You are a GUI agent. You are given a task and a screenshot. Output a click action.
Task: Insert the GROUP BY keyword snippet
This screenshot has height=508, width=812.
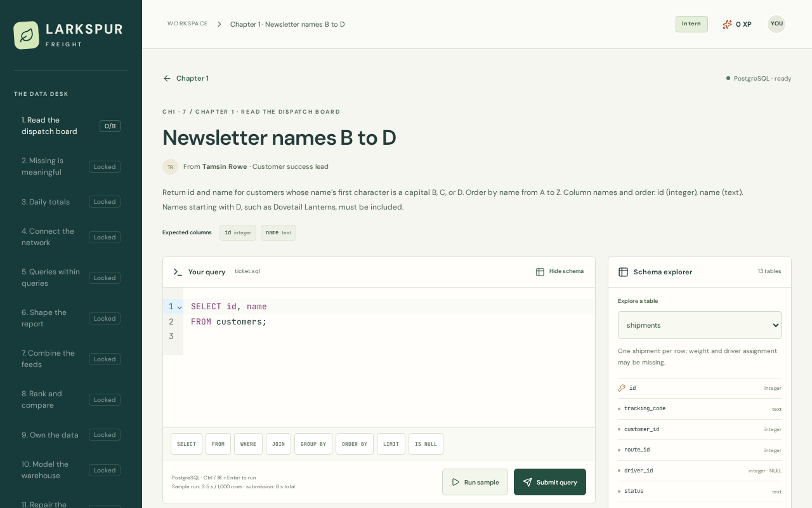[313, 444]
